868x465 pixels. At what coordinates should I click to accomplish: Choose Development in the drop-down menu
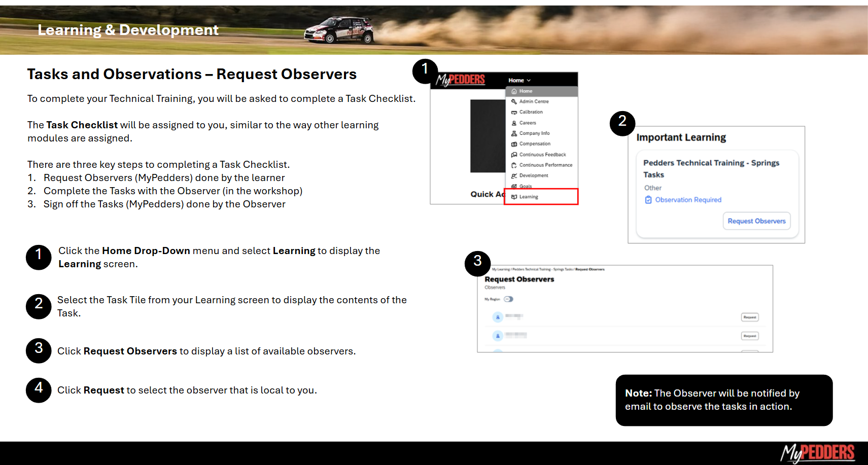click(534, 175)
